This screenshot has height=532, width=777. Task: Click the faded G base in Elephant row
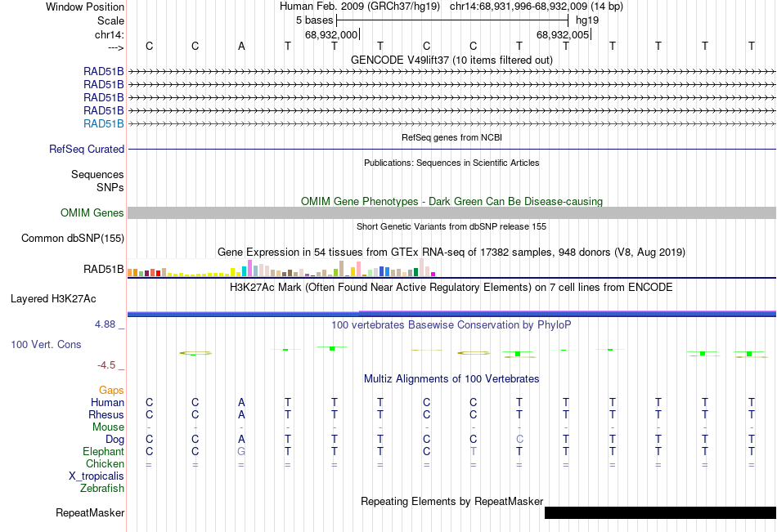tap(241, 451)
